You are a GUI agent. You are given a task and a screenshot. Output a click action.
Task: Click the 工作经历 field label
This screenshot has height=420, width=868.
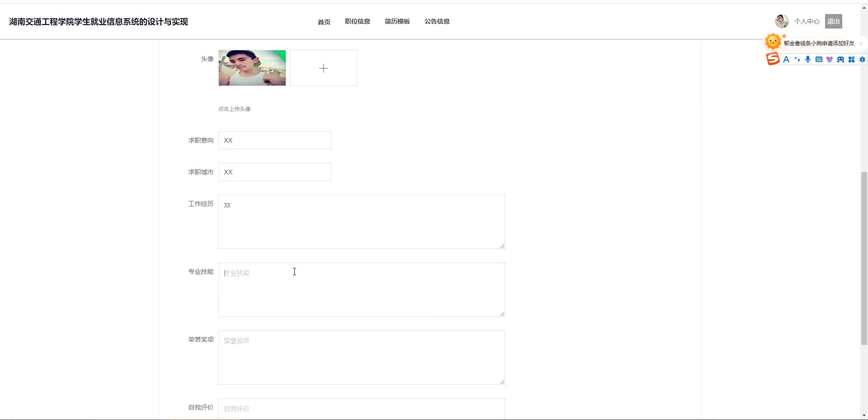[201, 204]
